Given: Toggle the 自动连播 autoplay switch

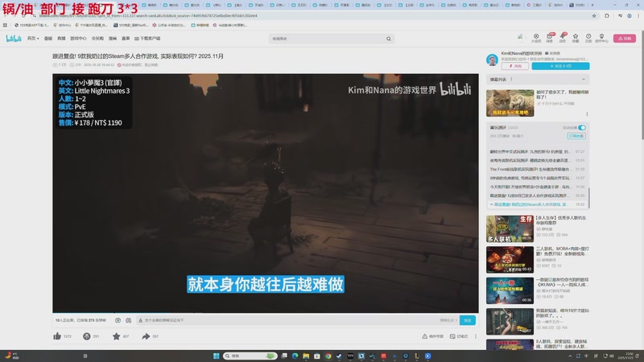Looking at the screenshot, I should pos(581,128).
